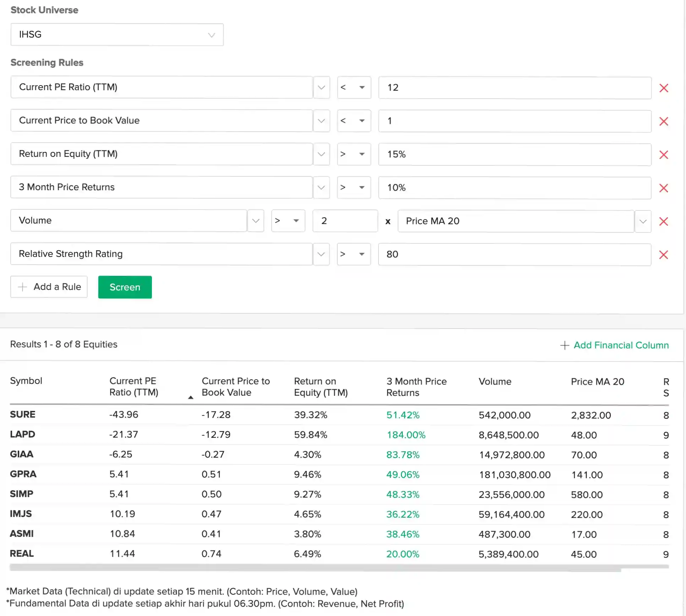Delete the Price to Book Value rule
The image size is (686, 616).
point(663,121)
